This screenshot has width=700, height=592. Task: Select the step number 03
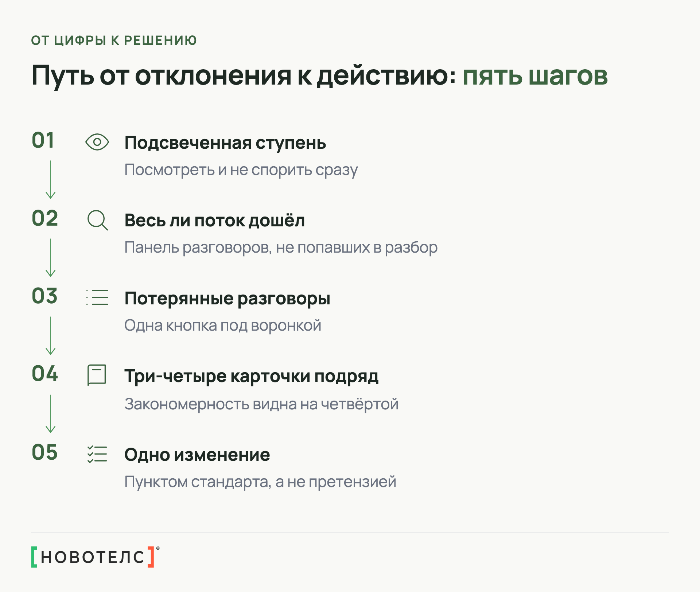(x=45, y=296)
